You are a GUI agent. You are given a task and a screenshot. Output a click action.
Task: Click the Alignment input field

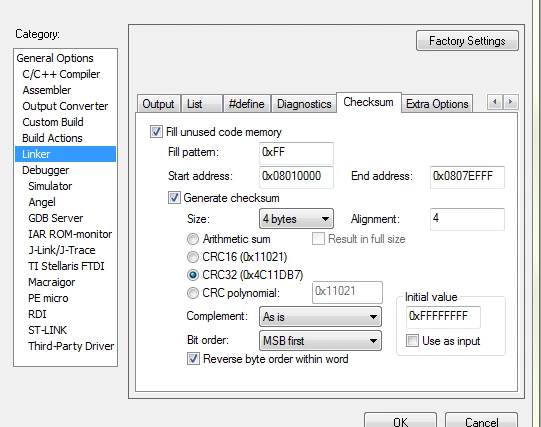[x=467, y=219]
